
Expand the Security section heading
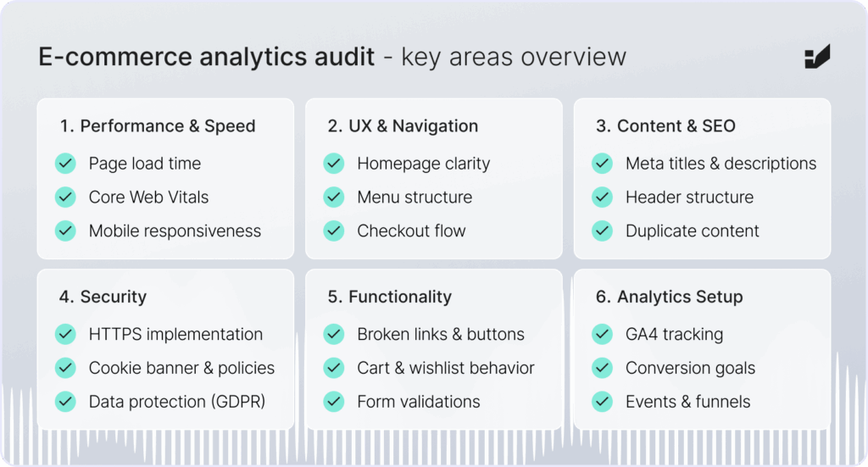103,297
